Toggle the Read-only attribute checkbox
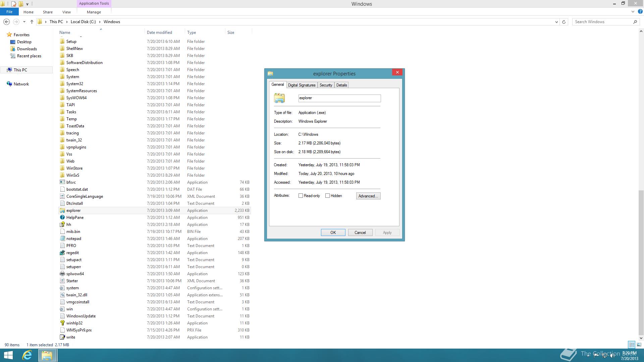This screenshot has height=362, width=644. point(301,196)
